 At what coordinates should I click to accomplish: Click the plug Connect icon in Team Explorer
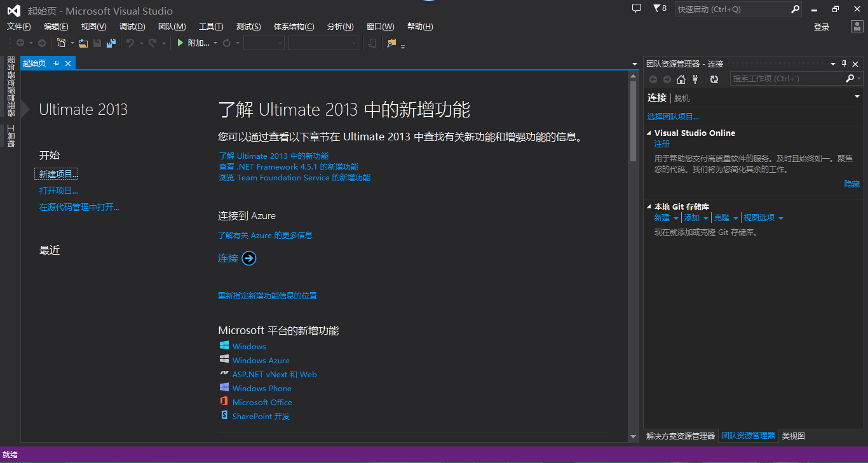tap(695, 79)
